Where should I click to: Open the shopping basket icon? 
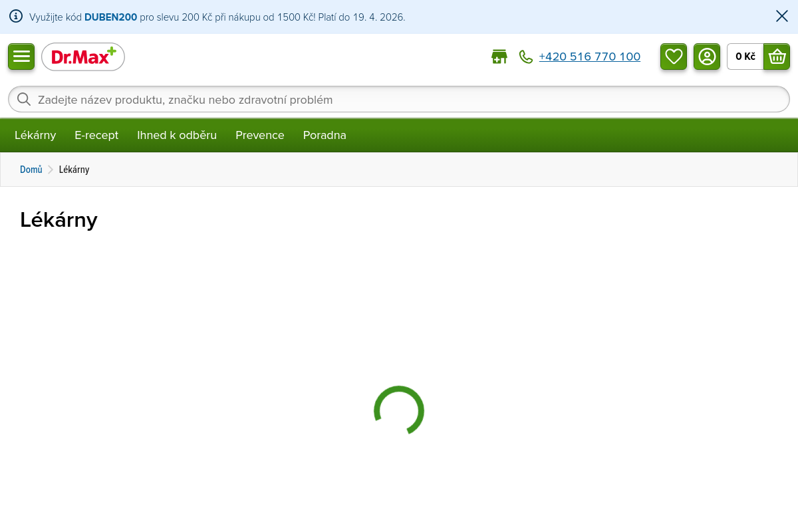click(x=777, y=57)
